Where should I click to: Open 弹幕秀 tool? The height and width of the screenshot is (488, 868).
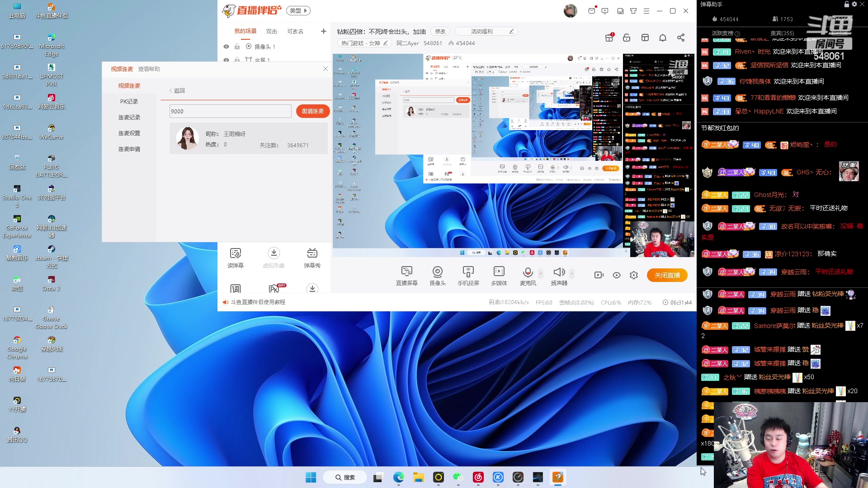(312, 258)
